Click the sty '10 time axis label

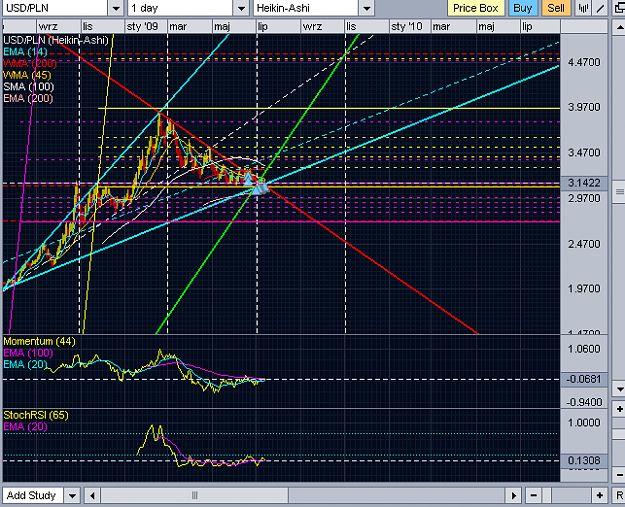click(407, 27)
